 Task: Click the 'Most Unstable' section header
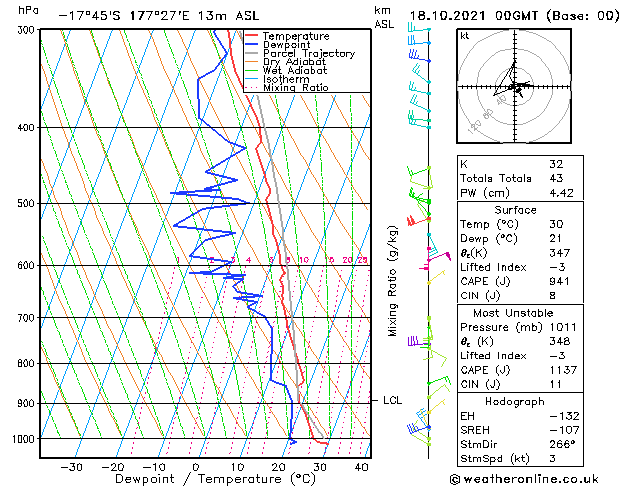[x=513, y=313]
